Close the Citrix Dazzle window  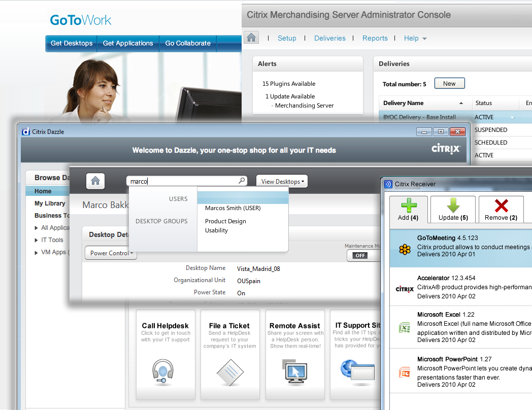pos(457,131)
